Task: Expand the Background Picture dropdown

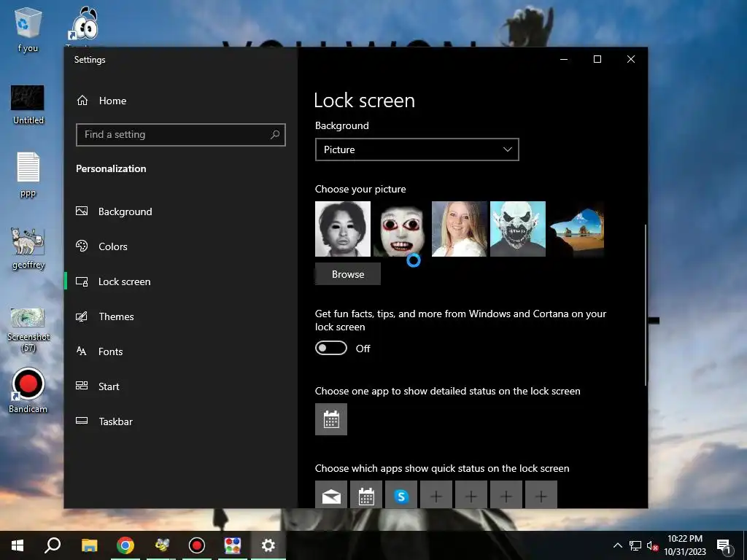Action: click(x=417, y=149)
